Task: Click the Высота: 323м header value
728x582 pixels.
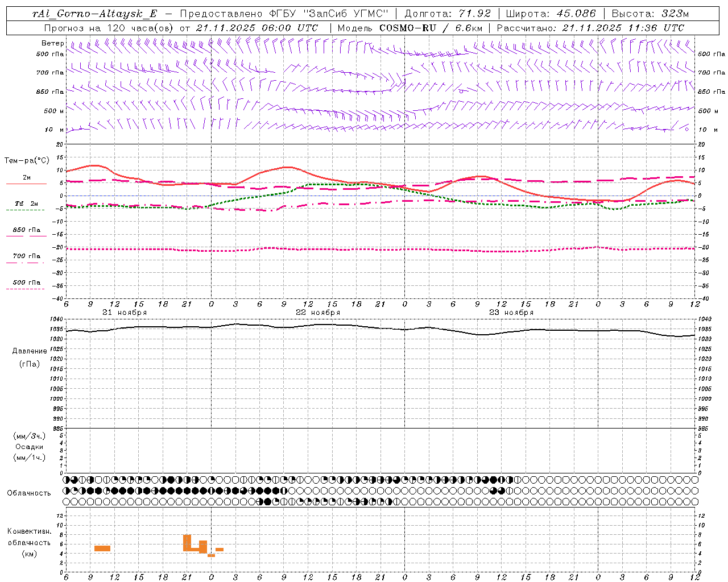Action: (650, 14)
